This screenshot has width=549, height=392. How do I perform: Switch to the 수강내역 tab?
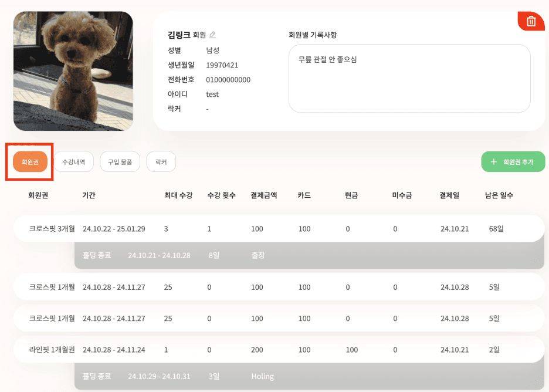click(x=73, y=162)
